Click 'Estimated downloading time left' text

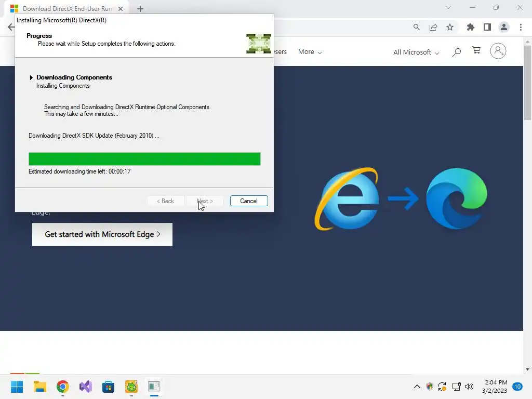click(79, 171)
